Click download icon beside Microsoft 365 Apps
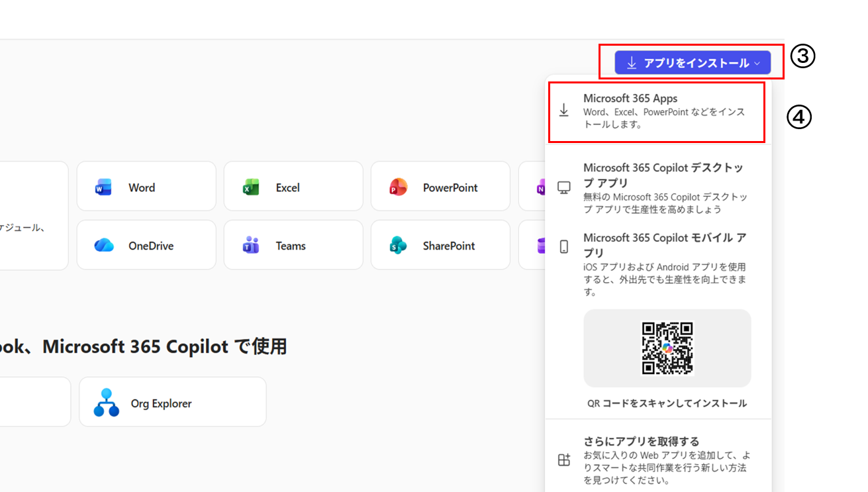868x492 pixels. [x=564, y=111]
